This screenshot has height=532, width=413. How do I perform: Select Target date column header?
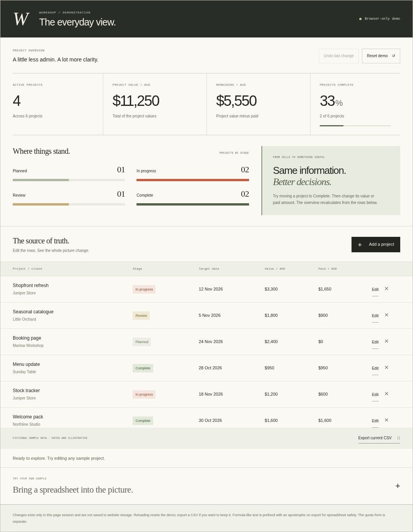click(209, 269)
